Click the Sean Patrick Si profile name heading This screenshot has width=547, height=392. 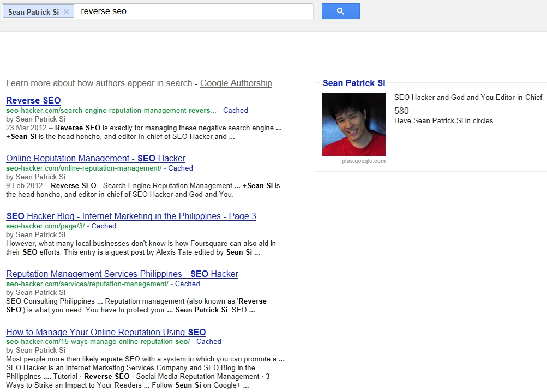pos(354,83)
